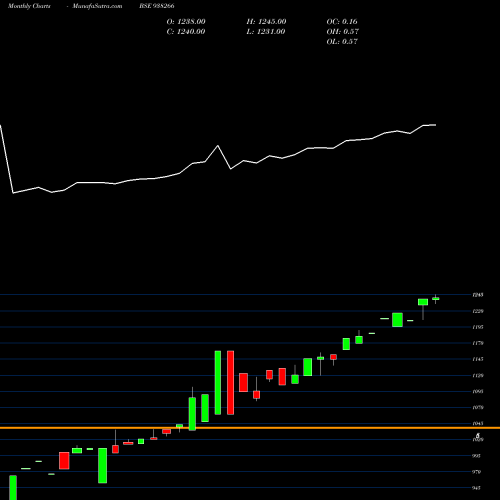Click the OL: 0.57 reading
Screen dimensions: 500x500
pos(342,41)
